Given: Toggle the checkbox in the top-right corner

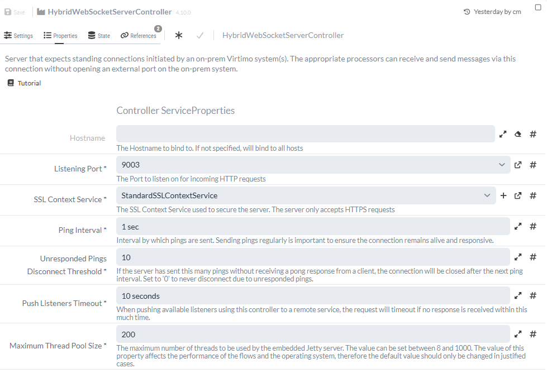Looking at the screenshot, I should pyautogui.click(x=538, y=7).
